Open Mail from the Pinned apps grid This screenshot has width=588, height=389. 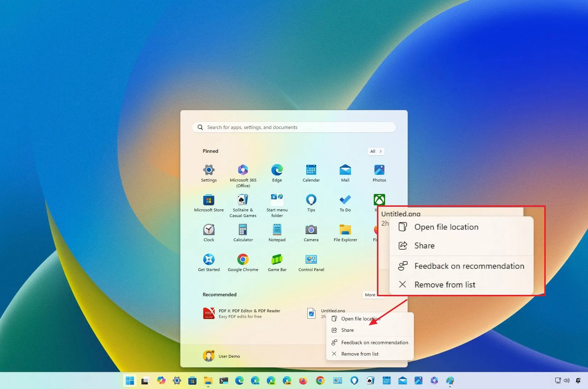(x=345, y=173)
